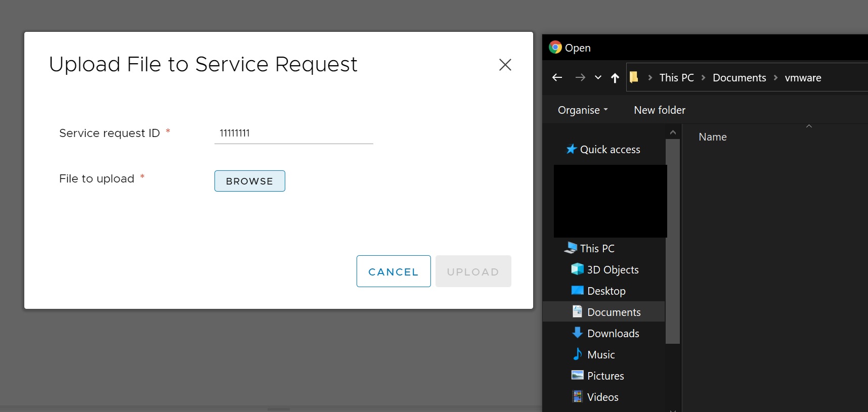Open recent locations dropdown chevron
Screen dimensions: 868x412
click(598, 77)
